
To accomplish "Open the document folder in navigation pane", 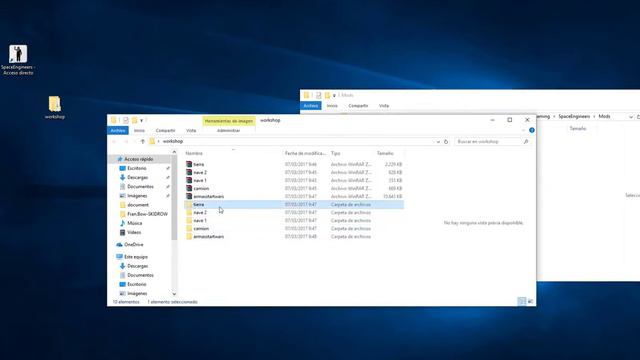I will pyautogui.click(x=138, y=205).
